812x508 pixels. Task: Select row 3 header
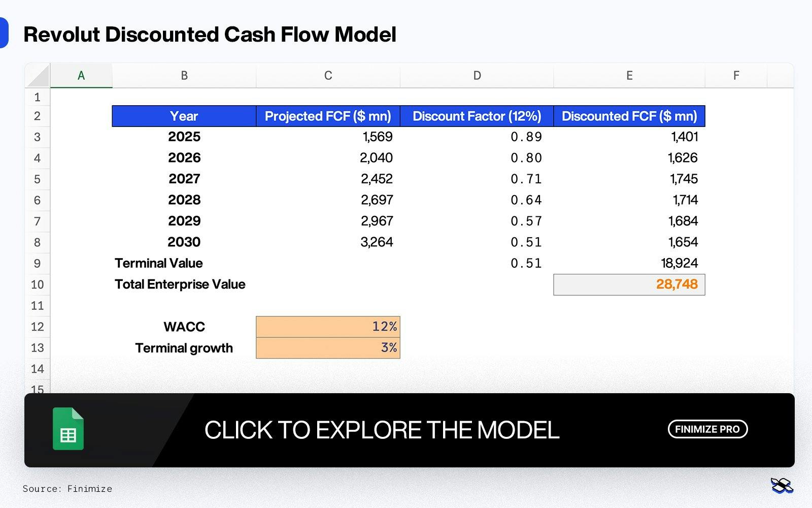[38, 137]
